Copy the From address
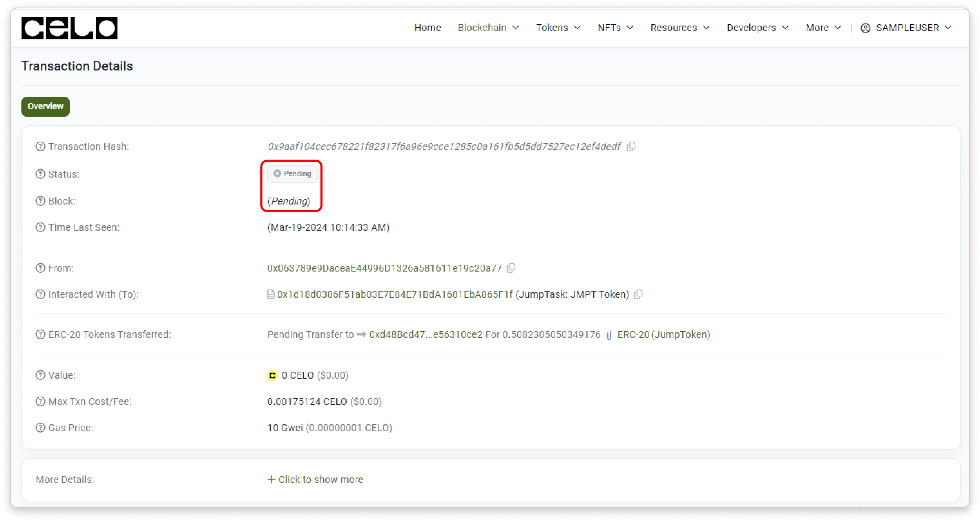 (x=511, y=268)
